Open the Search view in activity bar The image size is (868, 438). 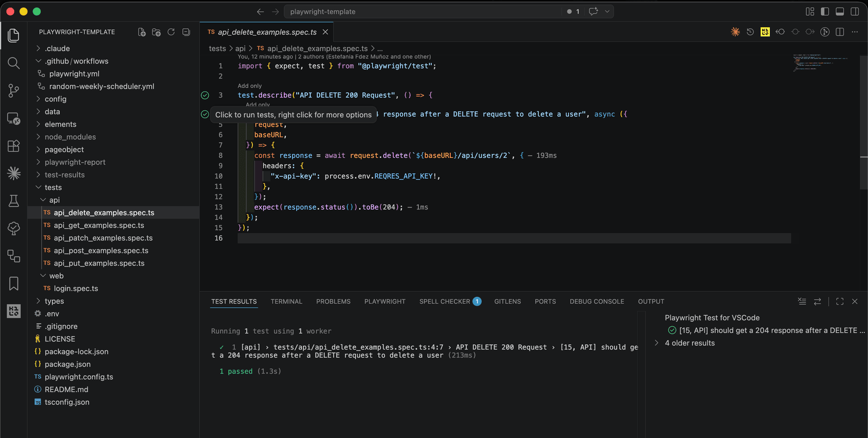[14, 63]
